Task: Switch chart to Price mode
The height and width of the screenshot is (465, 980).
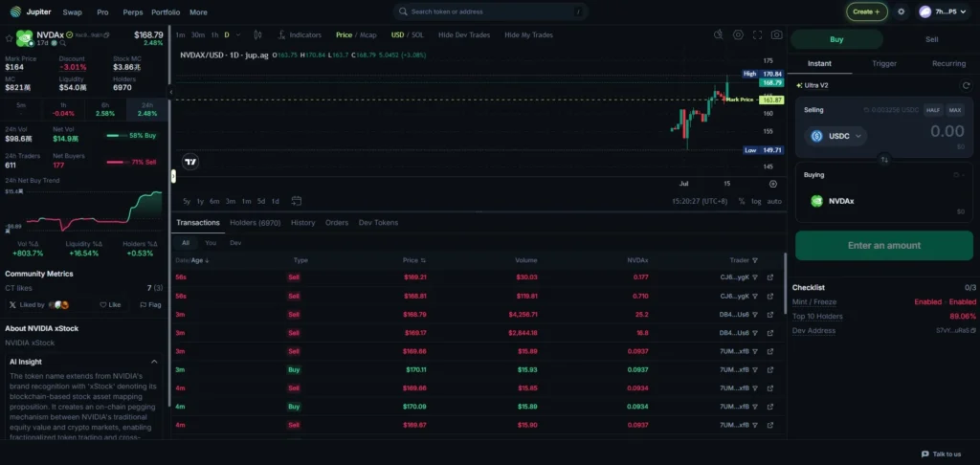Action: coord(344,35)
